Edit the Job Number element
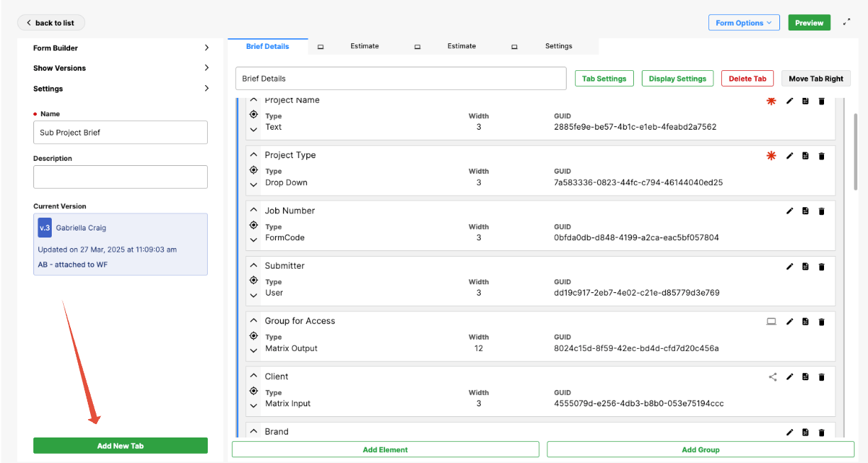Screen dimensions: 868x463 coord(789,211)
